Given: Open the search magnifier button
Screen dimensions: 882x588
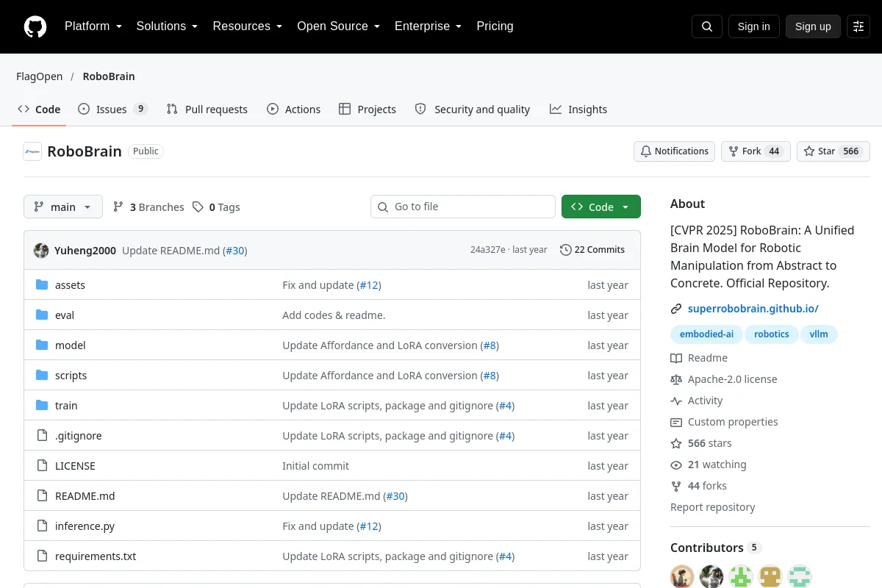Looking at the screenshot, I should 707,26.
